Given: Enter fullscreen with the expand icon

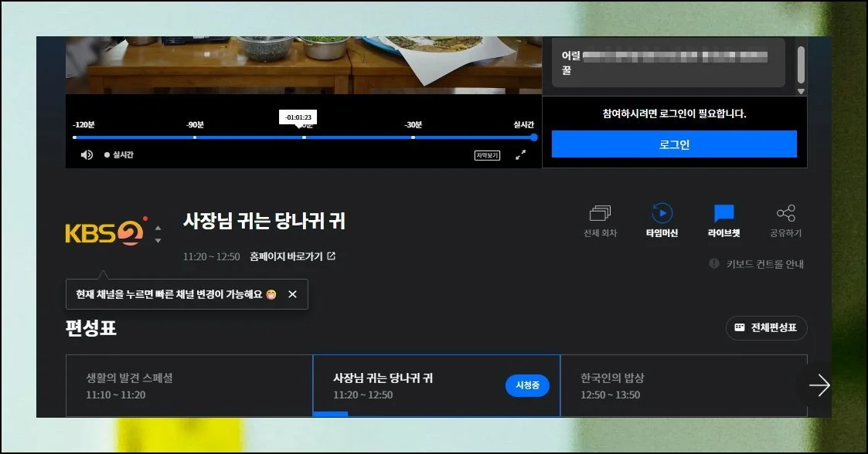Looking at the screenshot, I should tap(521, 155).
